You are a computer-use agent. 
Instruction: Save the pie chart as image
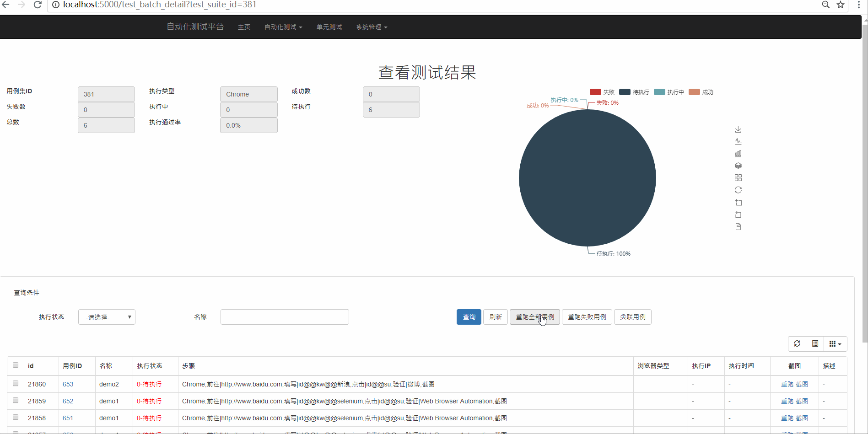click(x=738, y=129)
